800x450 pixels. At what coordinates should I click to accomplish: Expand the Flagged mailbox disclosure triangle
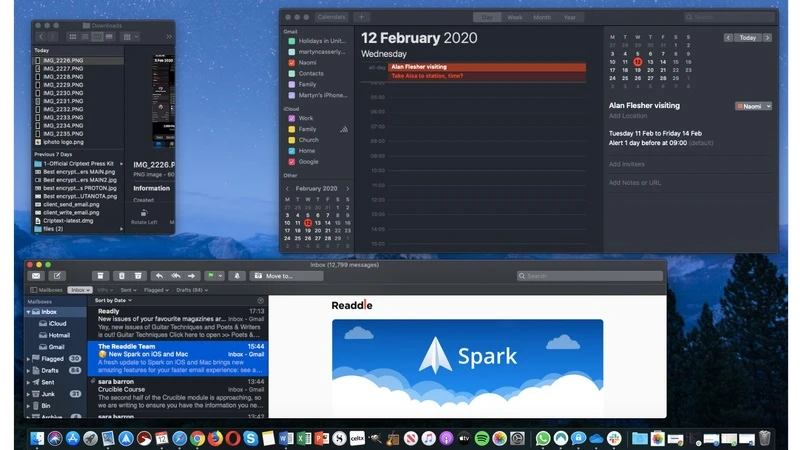point(30,358)
